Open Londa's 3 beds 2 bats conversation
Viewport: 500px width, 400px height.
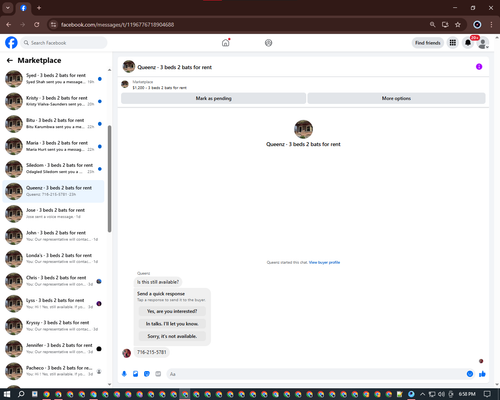point(53,258)
